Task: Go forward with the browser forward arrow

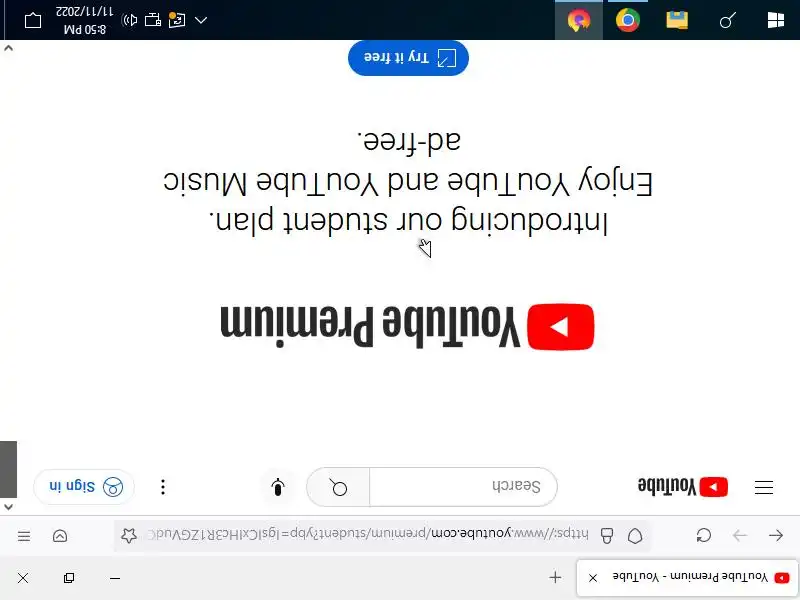Action: [x=740, y=535]
